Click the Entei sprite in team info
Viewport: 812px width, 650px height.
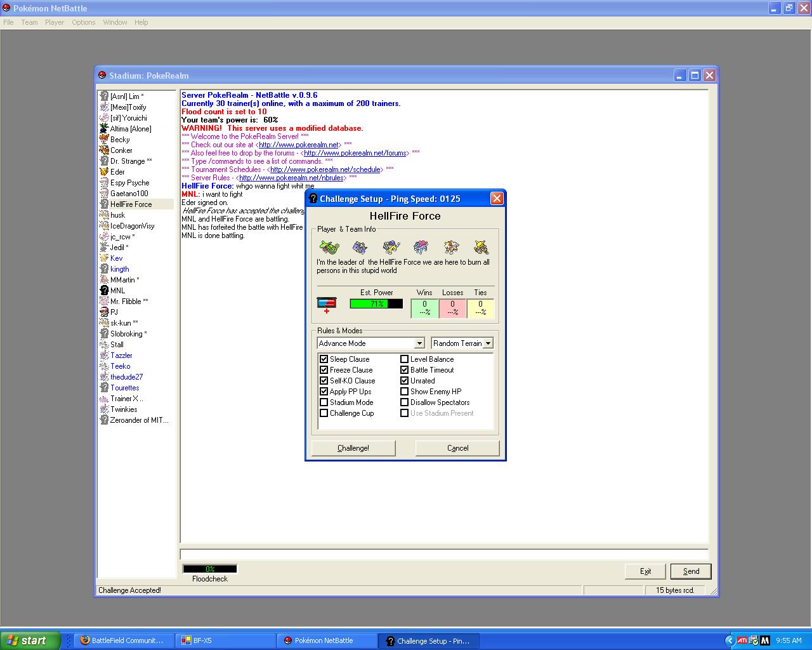click(x=451, y=247)
